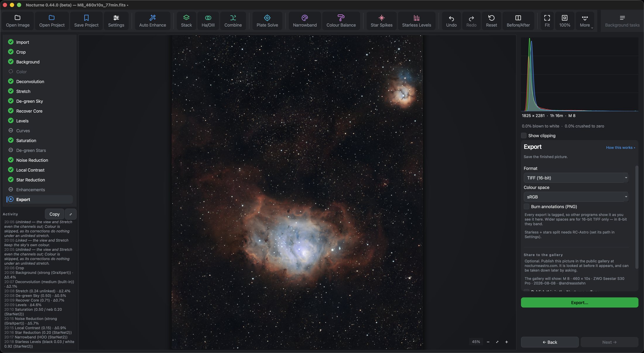Zoom out with the minus button
This screenshot has width=644, height=353.
point(488,342)
